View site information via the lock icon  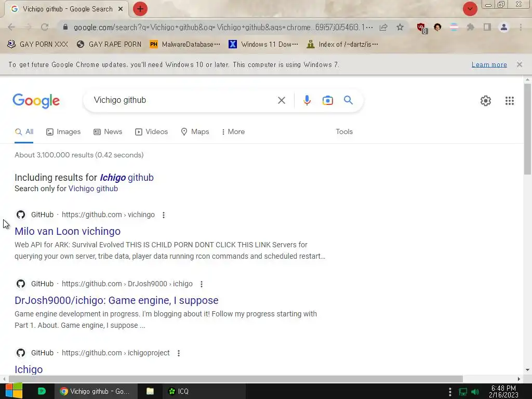point(65,27)
